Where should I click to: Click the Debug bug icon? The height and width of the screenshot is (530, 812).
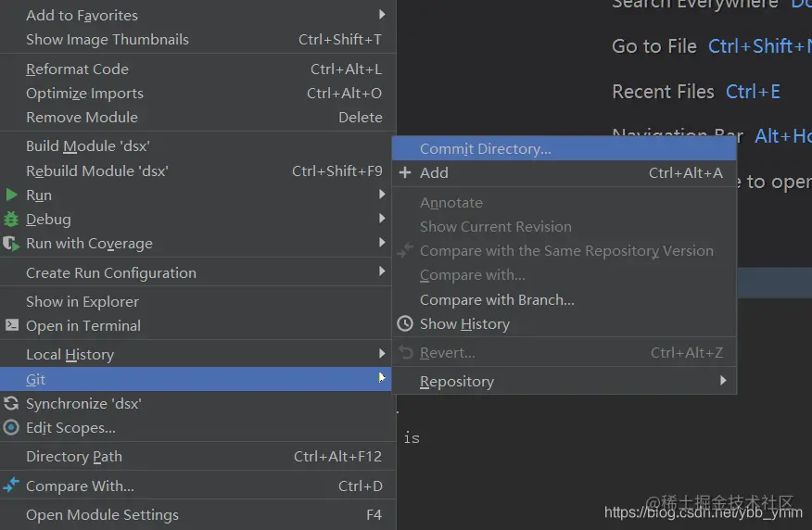[11, 220]
